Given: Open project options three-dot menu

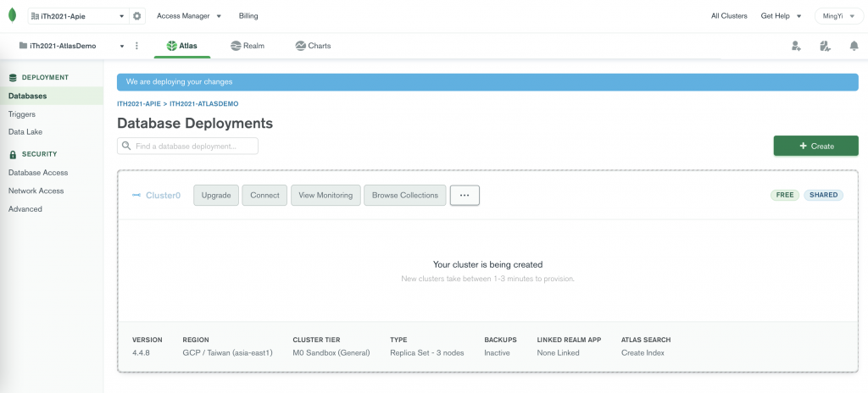Looking at the screenshot, I should [136, 46].
